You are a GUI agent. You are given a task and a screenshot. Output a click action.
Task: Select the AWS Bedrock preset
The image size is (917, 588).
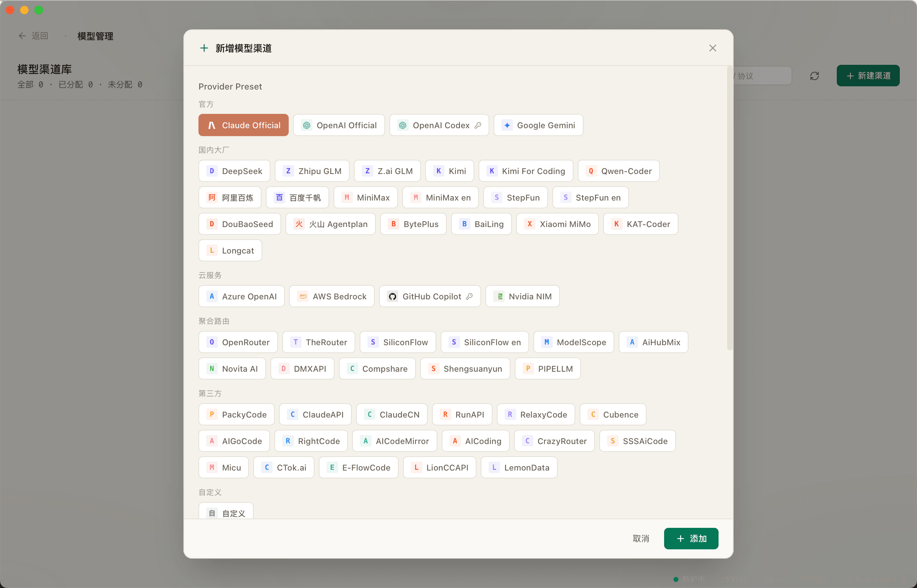331,296
